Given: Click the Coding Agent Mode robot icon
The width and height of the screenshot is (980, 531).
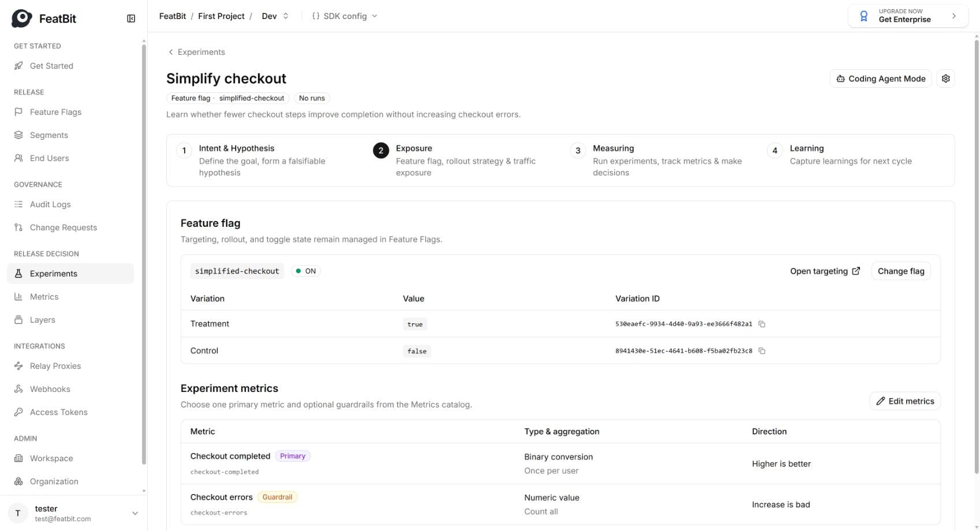Looking at the screenshot, I should (841, 79).
